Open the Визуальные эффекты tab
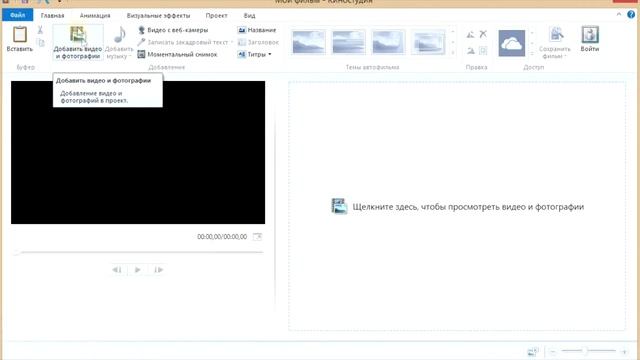 [x=158, y=16]
